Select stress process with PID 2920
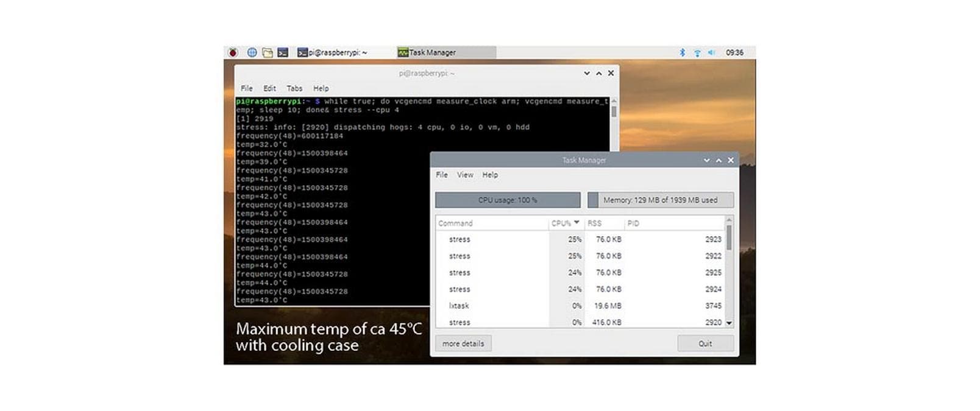 pyautogui.click(x=580, y=322)
